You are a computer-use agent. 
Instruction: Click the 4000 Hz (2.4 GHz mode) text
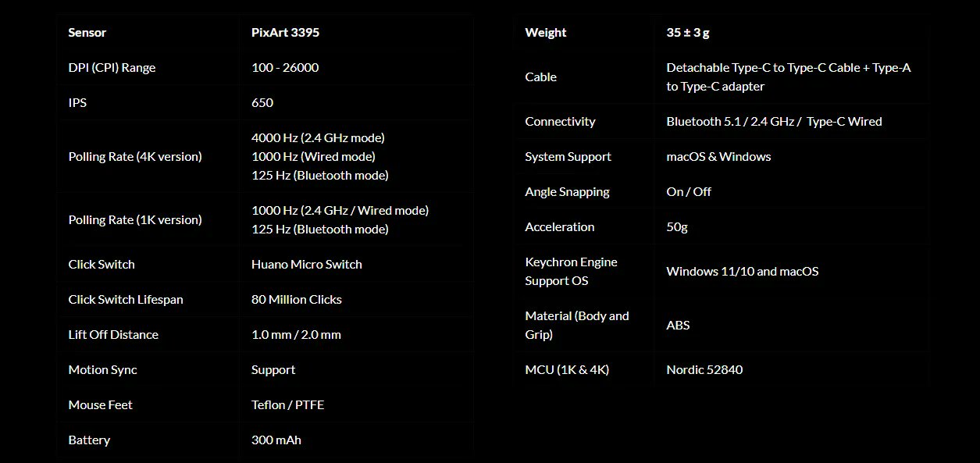coord(318,138)
